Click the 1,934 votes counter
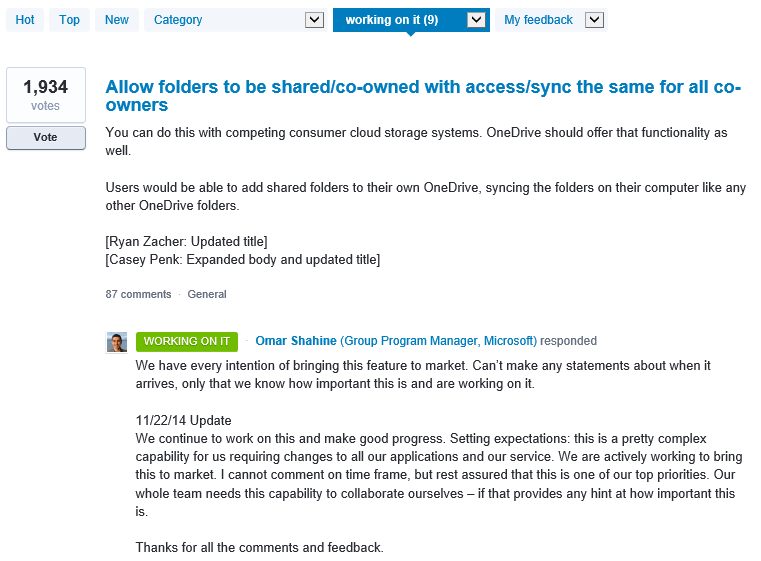The image size is (761, 561). click(45, 95)
